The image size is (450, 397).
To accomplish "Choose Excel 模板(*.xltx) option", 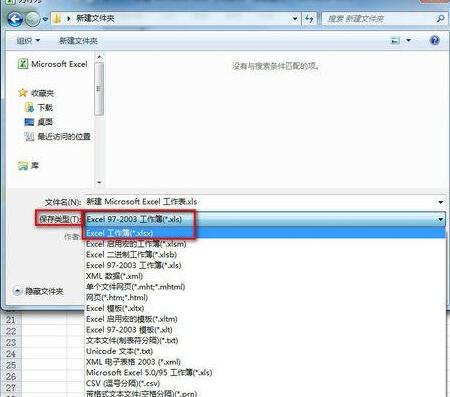I will point(265,308).
